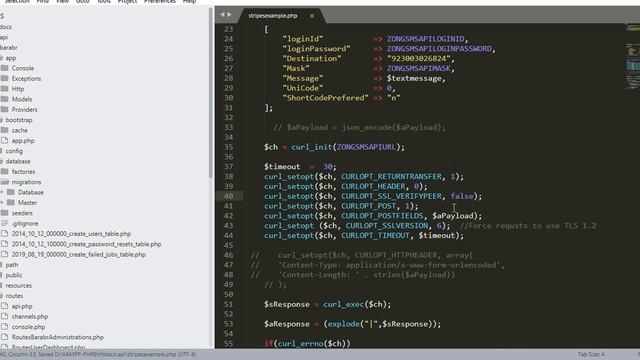
Task: Click the Models folder icon
Action: pos(4,99)
